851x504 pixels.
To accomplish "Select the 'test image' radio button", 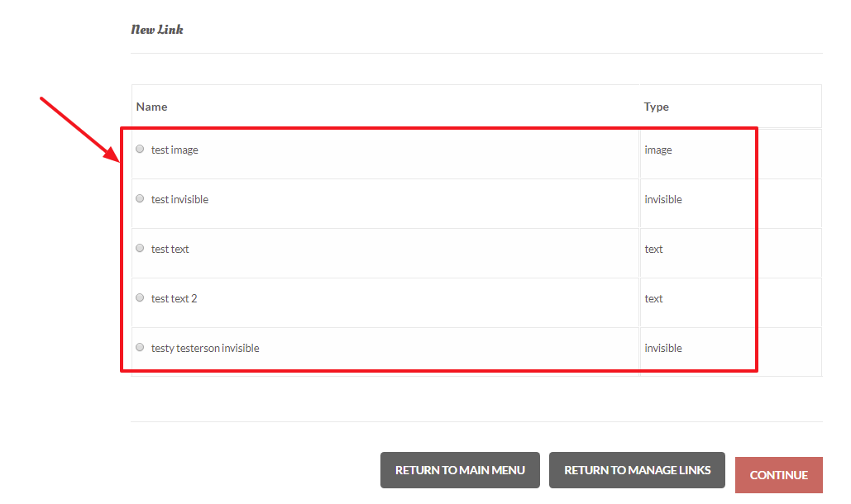I will point(140,149).
